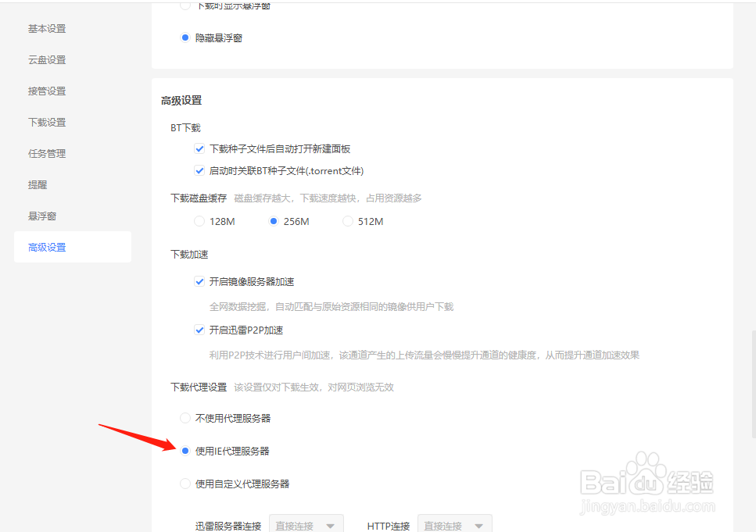Choose 使用自定义代理服务器 option
Viewport: 756px width, 532px height.
185,484
